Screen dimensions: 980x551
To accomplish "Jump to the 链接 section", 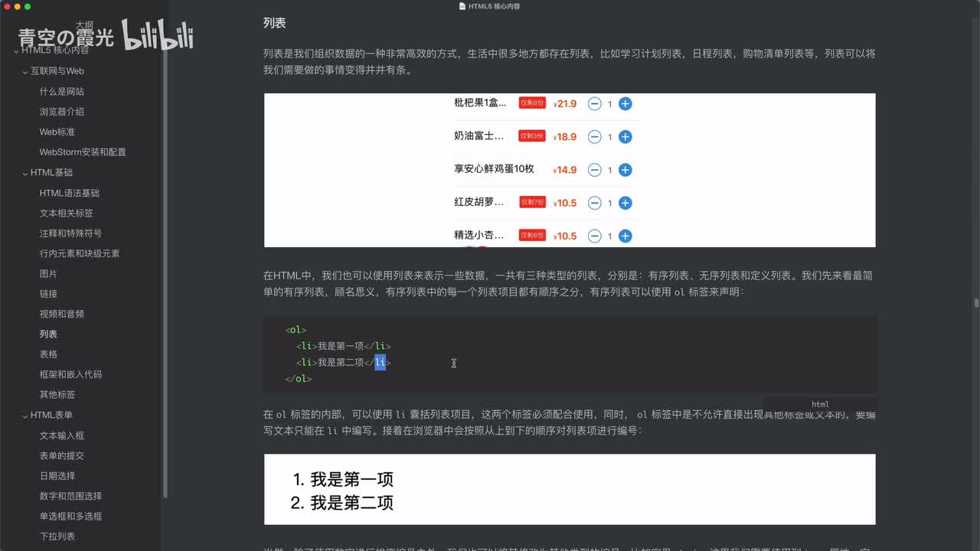I will coord(48,294).
